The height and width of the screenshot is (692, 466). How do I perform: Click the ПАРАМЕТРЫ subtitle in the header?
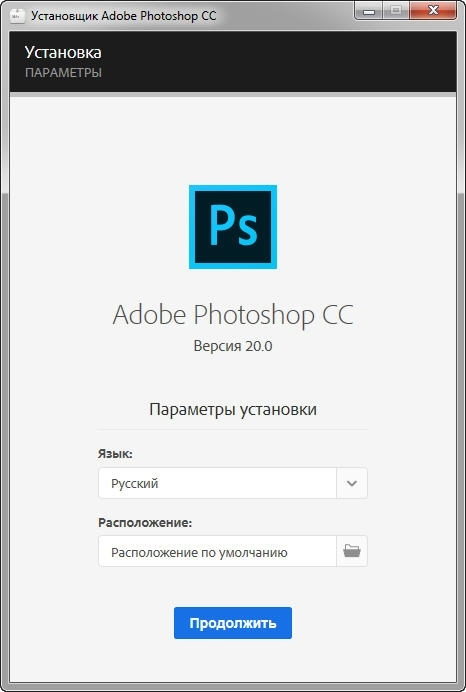[63, 72]
